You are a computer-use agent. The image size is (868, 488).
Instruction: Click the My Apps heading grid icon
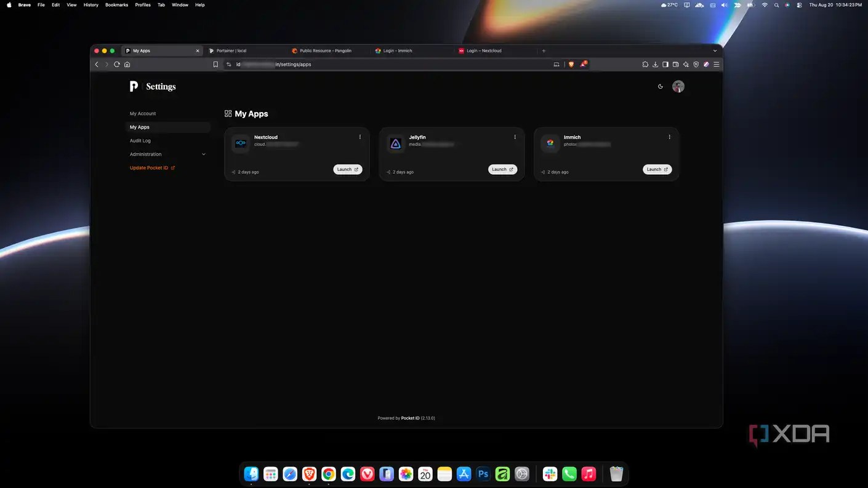click(228, 114)
